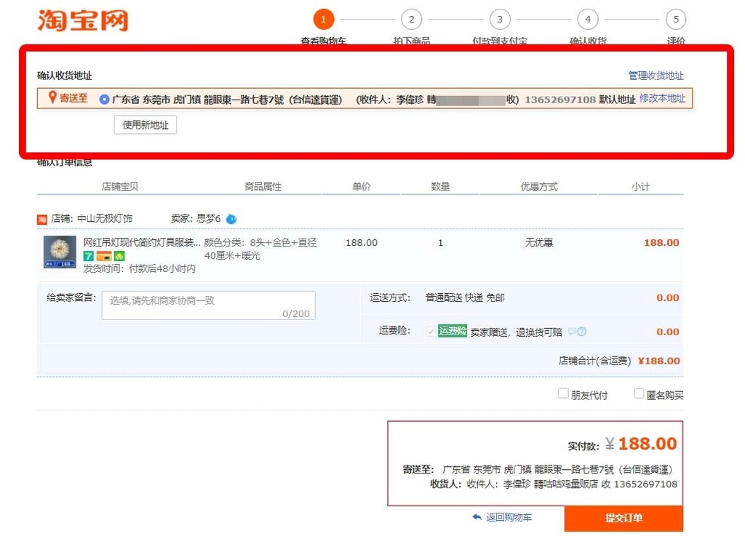Open product link 网红吊灯现代简约灯具
The height and width of the screenshot is (560, 745).
coord(142,242)
